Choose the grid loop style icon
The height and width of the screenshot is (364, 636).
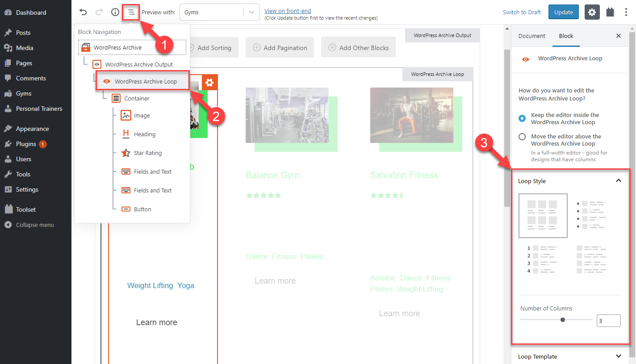(543, 215)
